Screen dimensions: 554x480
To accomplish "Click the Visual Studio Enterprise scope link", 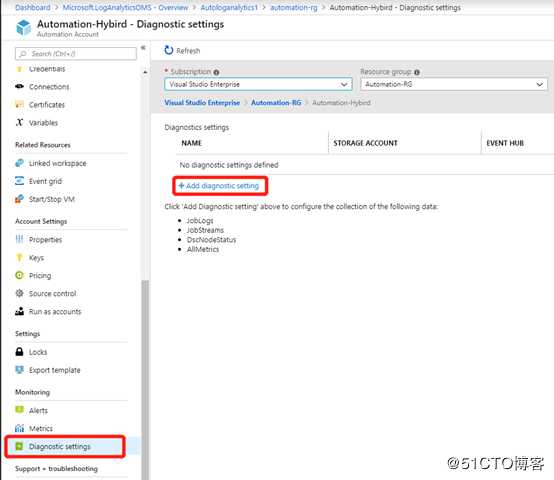I will (x=202, y=102).
